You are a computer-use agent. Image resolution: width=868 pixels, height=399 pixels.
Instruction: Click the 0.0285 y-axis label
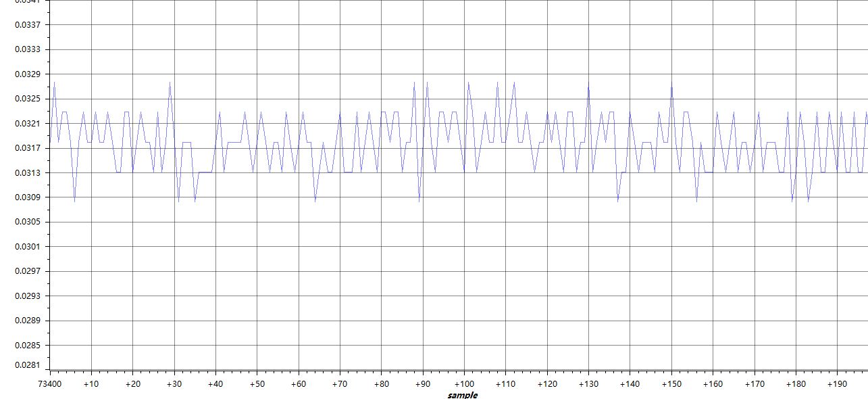(28, 346)
